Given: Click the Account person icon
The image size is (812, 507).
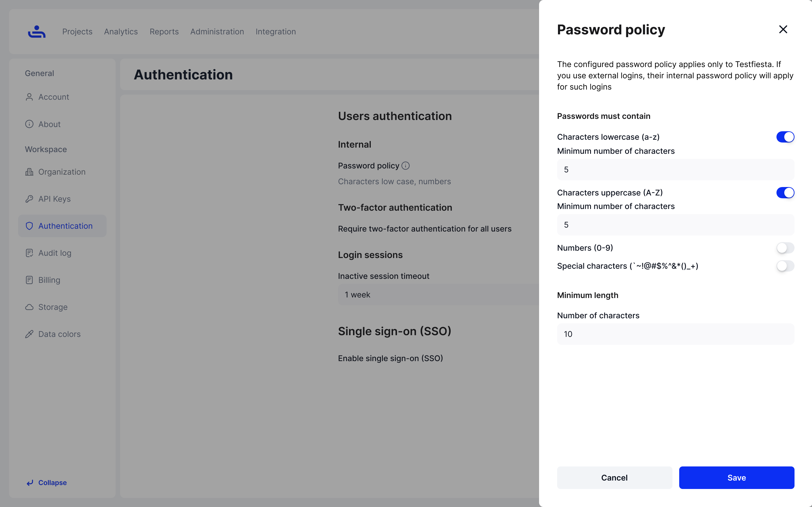Looking at the screenshot, I should coord(29,97).
